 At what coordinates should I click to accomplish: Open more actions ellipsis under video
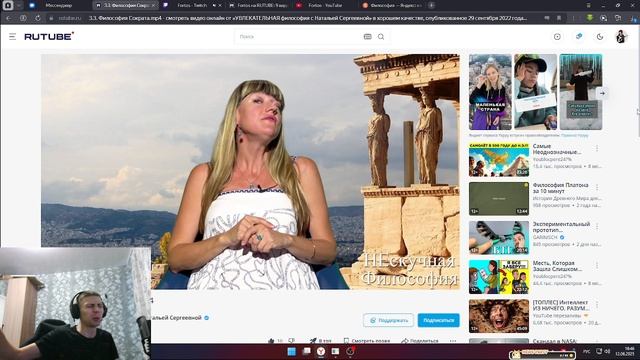(453, 340)
